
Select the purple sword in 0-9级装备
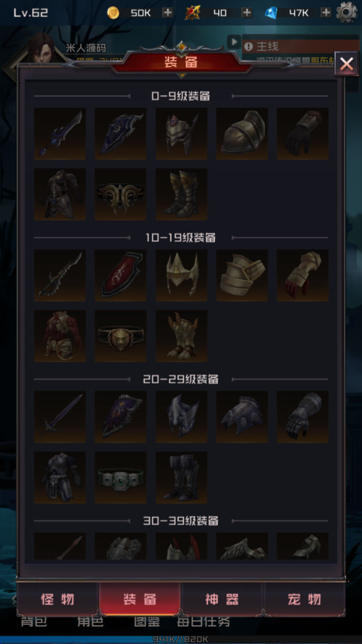pyautogui.click(x=60, y=133)
